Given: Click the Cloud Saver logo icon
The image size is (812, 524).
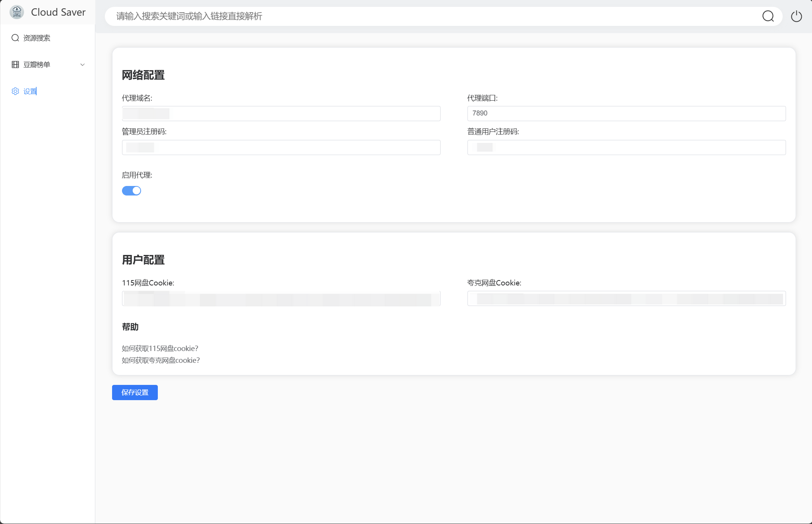Looking at the screenshot, I should click(x=17, y=12).
